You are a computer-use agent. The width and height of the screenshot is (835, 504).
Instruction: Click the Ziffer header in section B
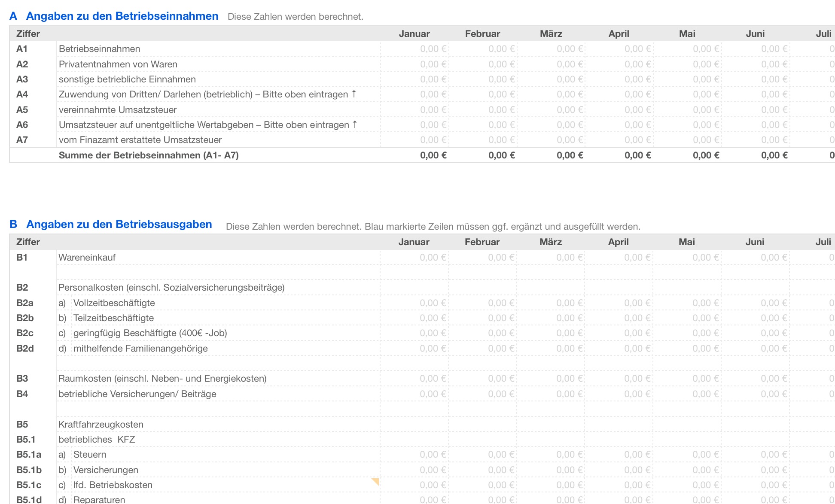tap(28, 242)
